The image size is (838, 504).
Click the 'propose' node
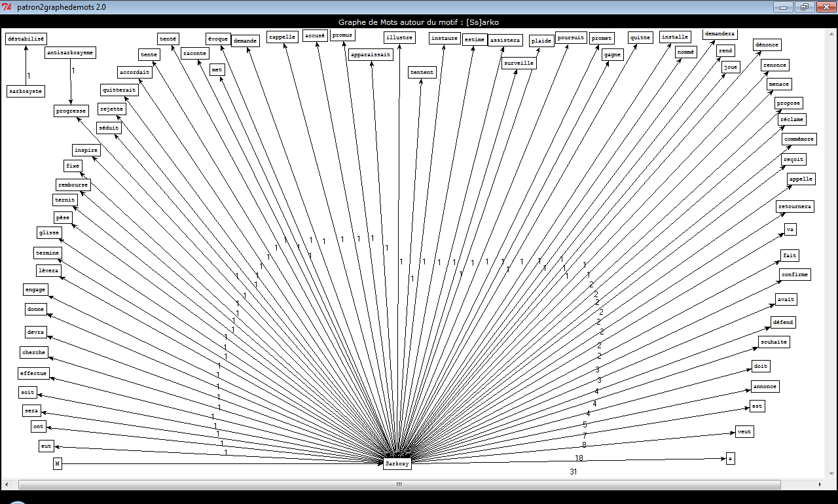(788, 103)
